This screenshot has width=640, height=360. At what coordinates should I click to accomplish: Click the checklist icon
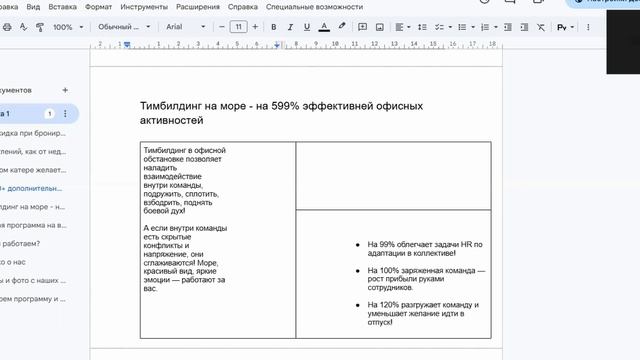pyautogui.click(x=439, y=27)
